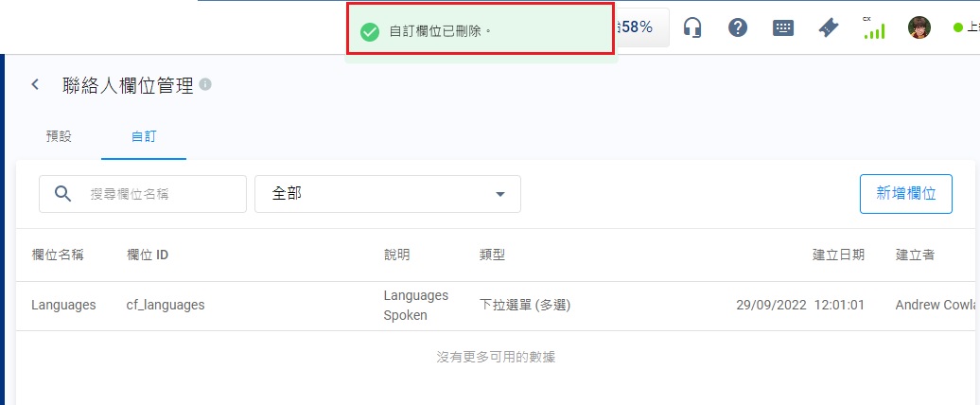980x405 pixels.
Task: Click the green success checkmark icon
Action: [370, 31]
